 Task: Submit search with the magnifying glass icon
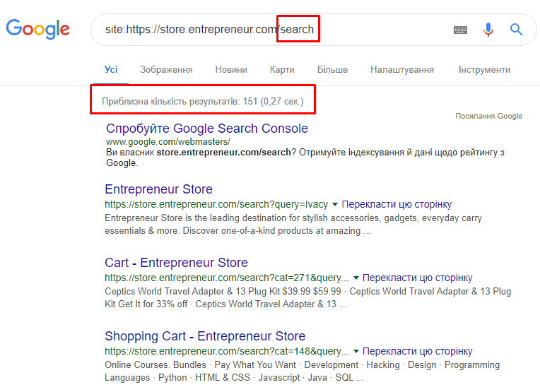[x=516, y=30]
